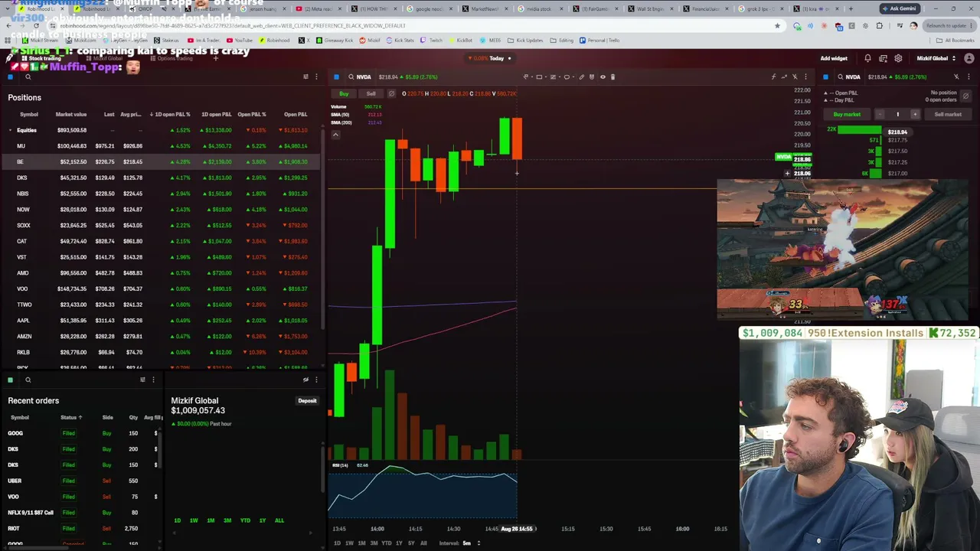This screenshot has height=551, width=980.
Task: Select the ALL range on account chart
Action: tap(279, 520)
